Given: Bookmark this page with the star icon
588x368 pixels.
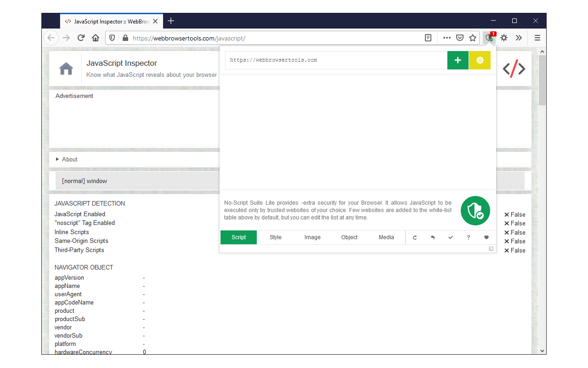Looking at the screenshot, I should 472,38.
